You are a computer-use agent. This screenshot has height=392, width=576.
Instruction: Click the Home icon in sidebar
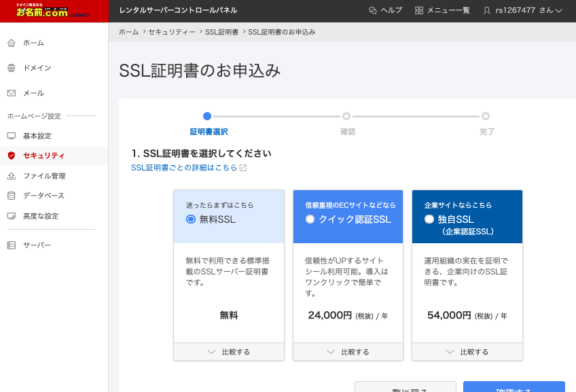(x=11, y=43)
